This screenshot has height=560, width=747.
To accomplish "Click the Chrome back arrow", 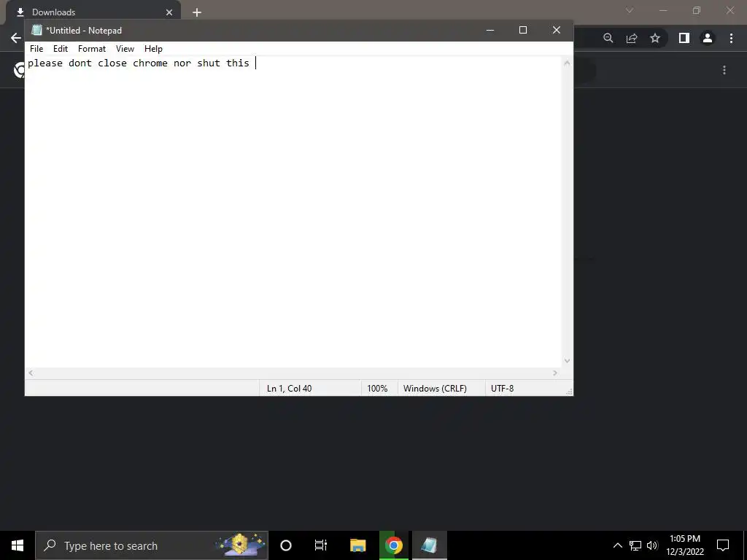I will [x=16, y=38].
